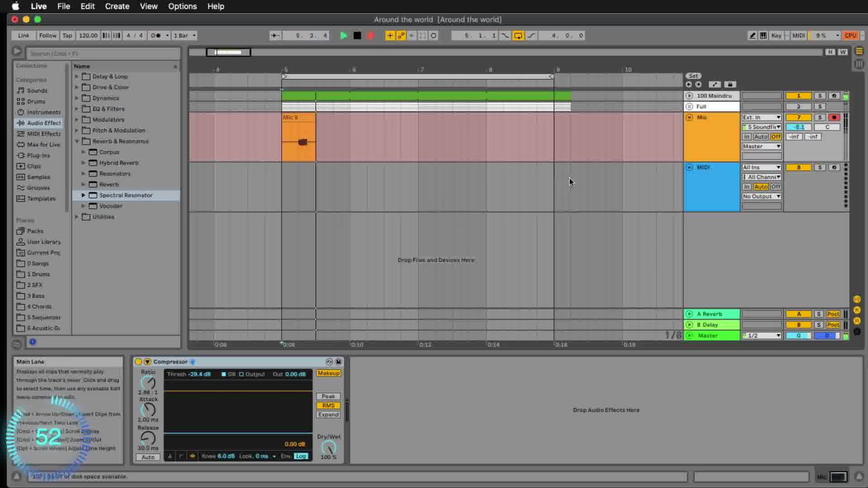Set MIDI track monitor to In
The height and width of the screenshot is (488, 868).
[747, 187]
